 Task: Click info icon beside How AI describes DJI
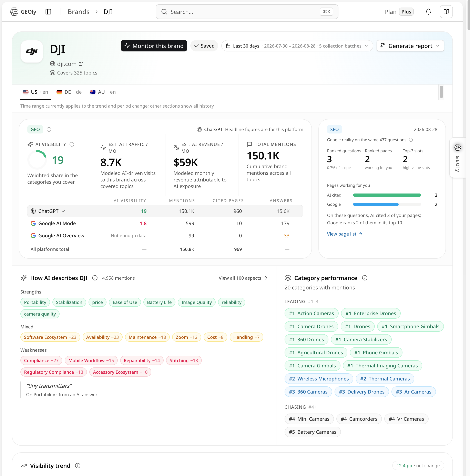pyautogui.click(x=95, y=278)
